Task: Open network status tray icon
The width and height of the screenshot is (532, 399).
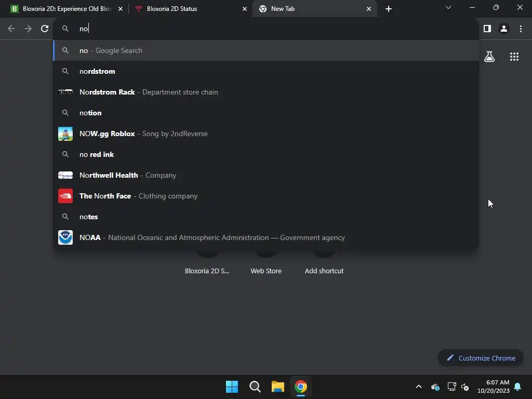Action: [451, 387]
